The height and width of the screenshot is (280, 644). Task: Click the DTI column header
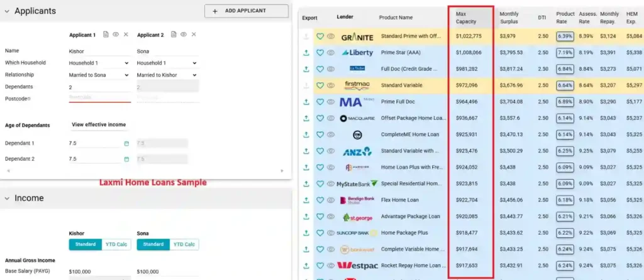tap(541, 18)
